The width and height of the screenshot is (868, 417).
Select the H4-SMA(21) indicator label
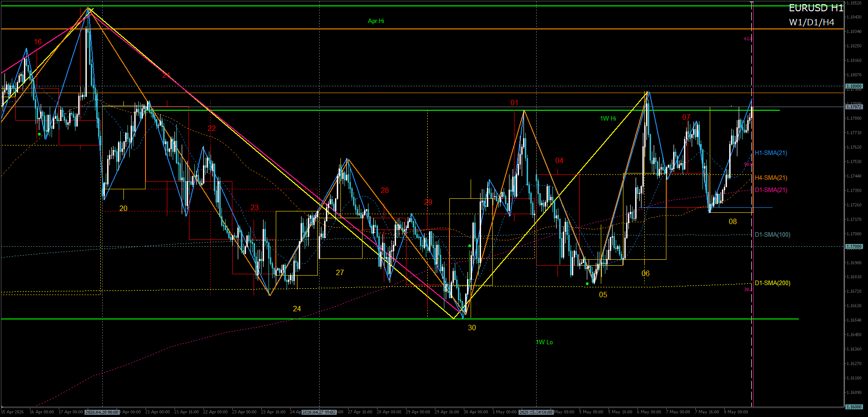point(771,178)
